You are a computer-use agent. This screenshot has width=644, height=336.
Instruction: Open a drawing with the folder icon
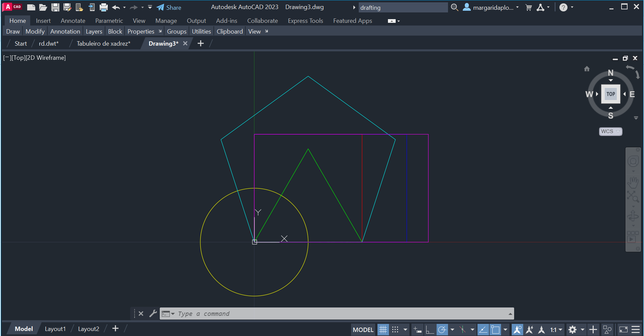coord(43,7)
